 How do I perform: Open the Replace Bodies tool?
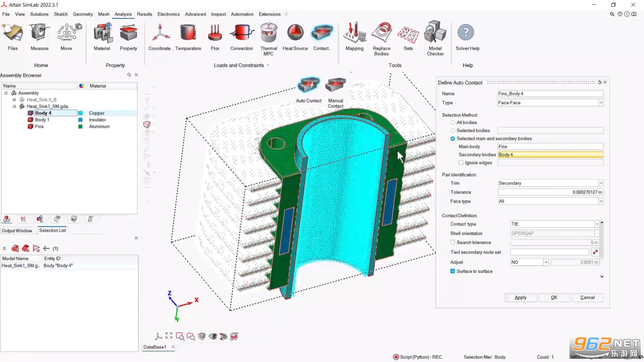382,39
